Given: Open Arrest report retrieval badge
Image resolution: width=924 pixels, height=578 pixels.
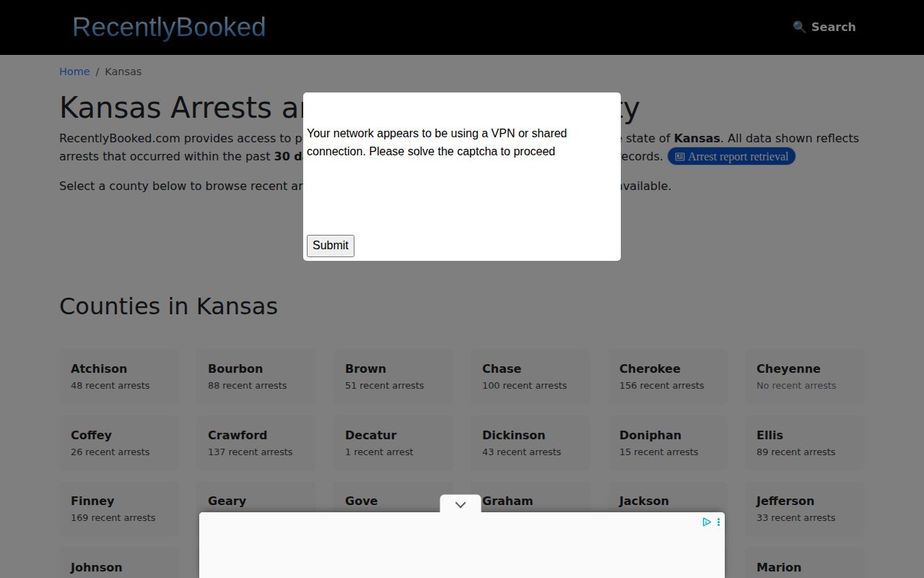Looking at the screenshot, I should coord(731,156).
